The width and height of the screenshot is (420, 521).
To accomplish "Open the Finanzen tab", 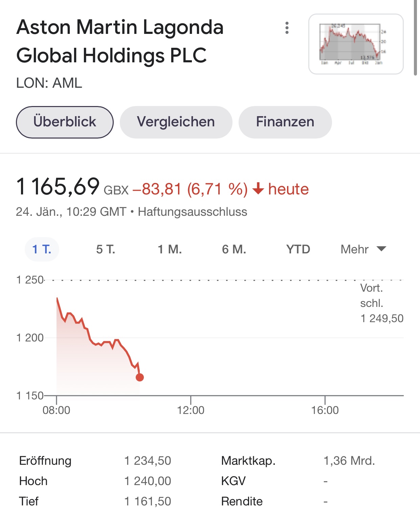I will point(285,122).
